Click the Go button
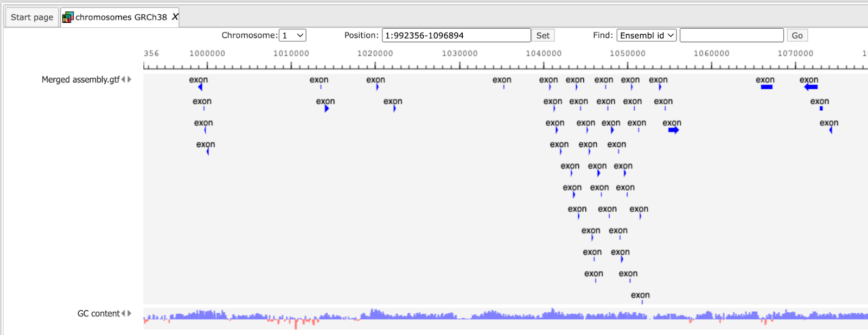Screen dimensions: 868x335 tap(797, 35)
